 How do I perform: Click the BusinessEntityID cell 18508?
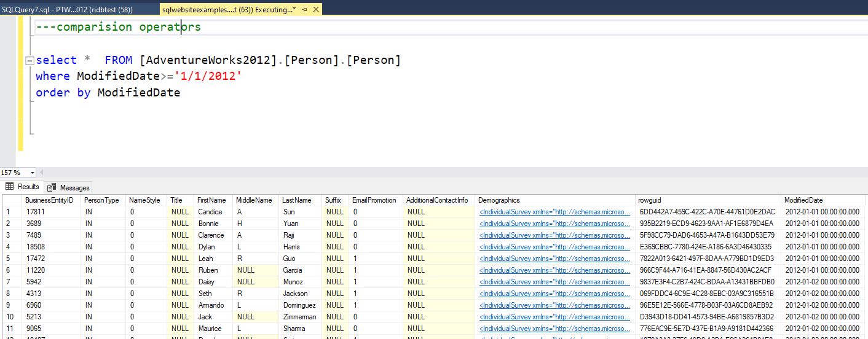tap(51, 247)
